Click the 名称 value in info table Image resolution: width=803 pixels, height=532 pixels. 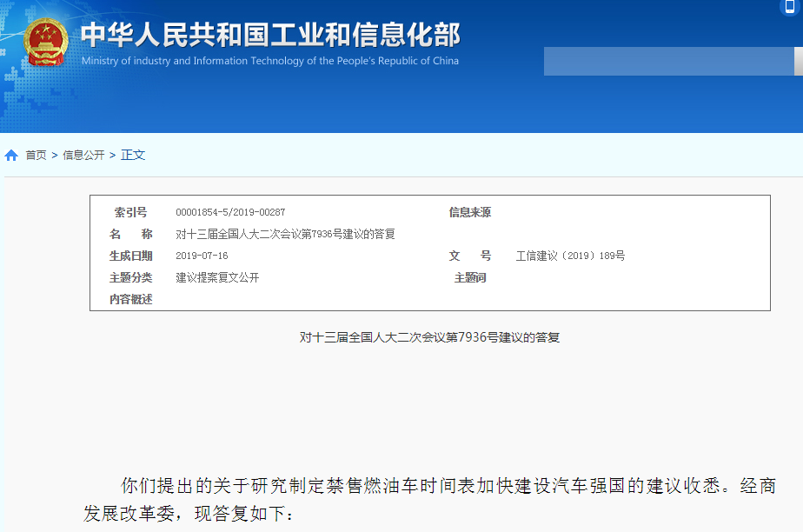tap(285, 235)
